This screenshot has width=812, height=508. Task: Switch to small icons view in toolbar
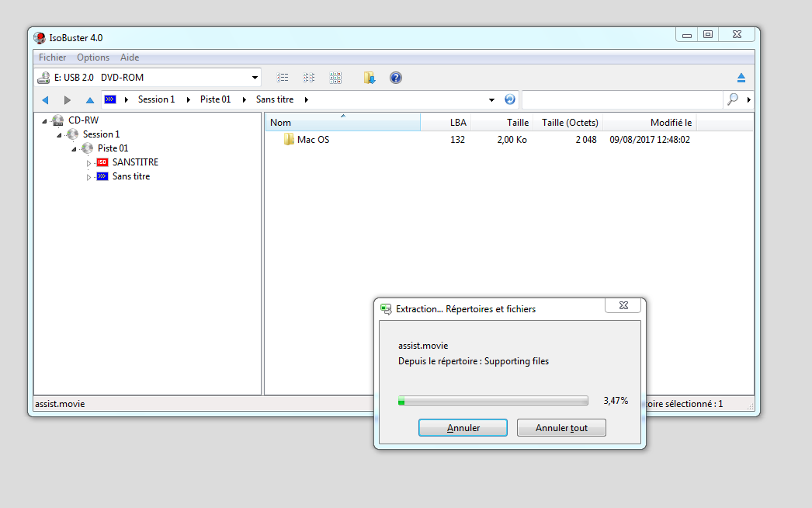point(309,78)
